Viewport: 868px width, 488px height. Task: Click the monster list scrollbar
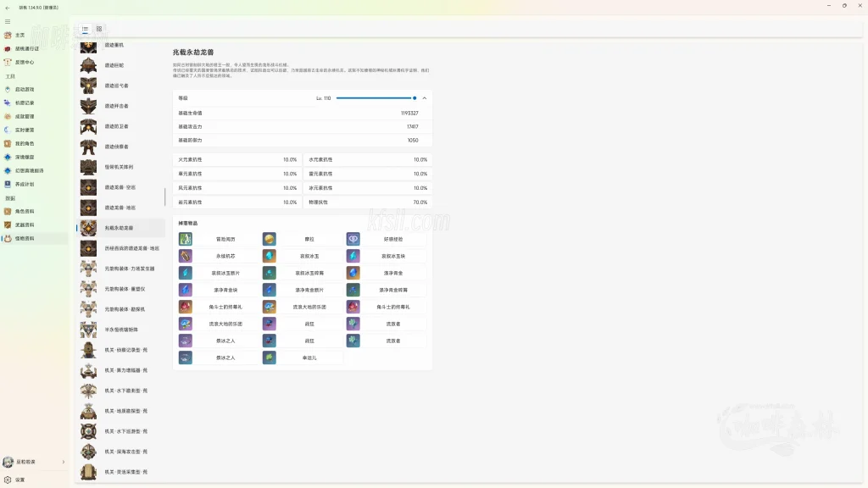tap(164, 197)
